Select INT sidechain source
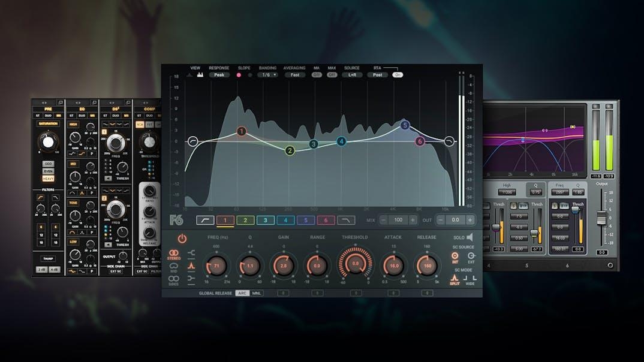 point(455,256)
